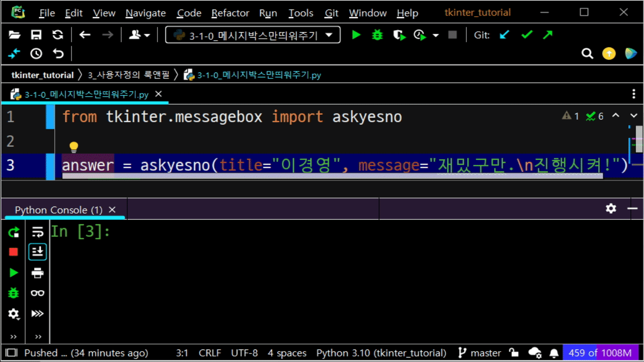Open the View menu

pos(104,13)
